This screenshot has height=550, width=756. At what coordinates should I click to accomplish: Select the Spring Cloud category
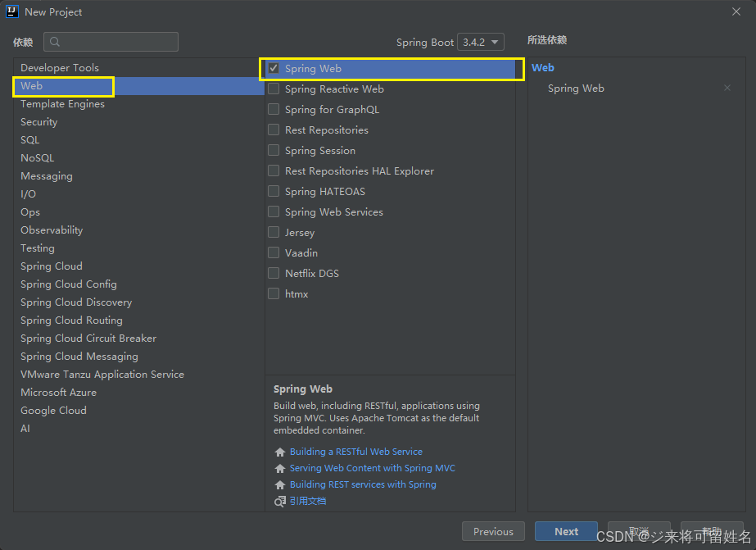tap(139, 266)
